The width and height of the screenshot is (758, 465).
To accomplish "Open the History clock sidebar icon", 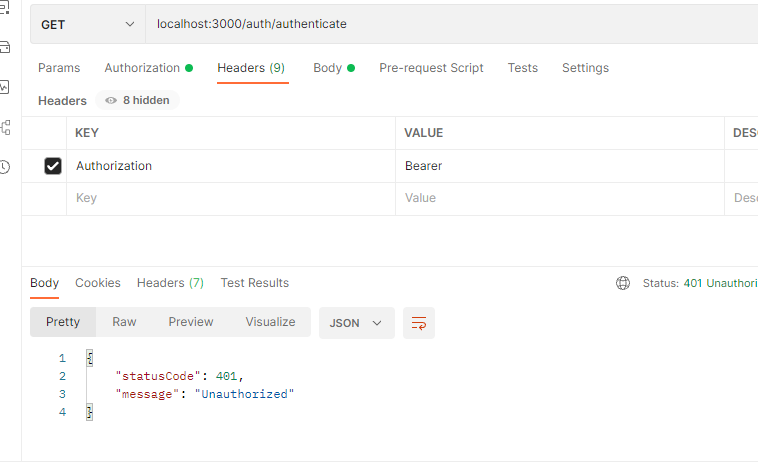I will [x=4, y=167].
